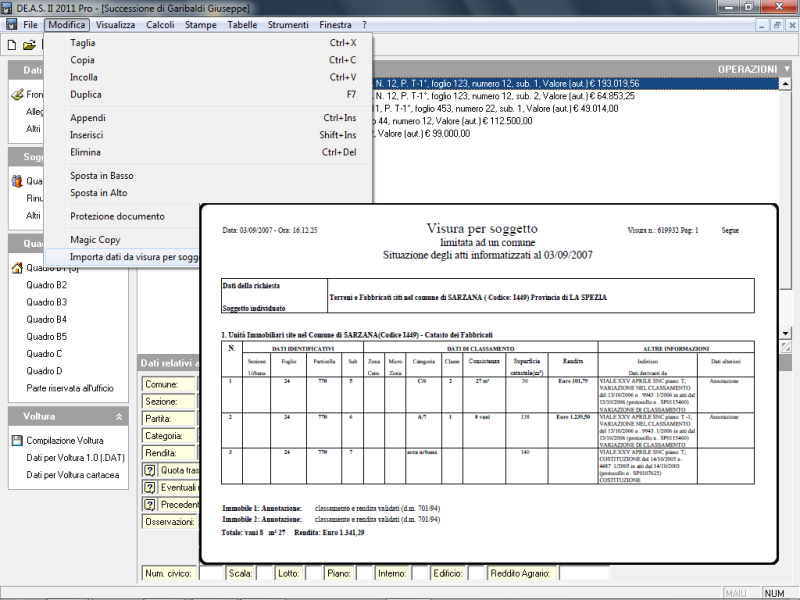
Task: Click the Interno input field
Action: pyautogui.click(x=419, y=573)
